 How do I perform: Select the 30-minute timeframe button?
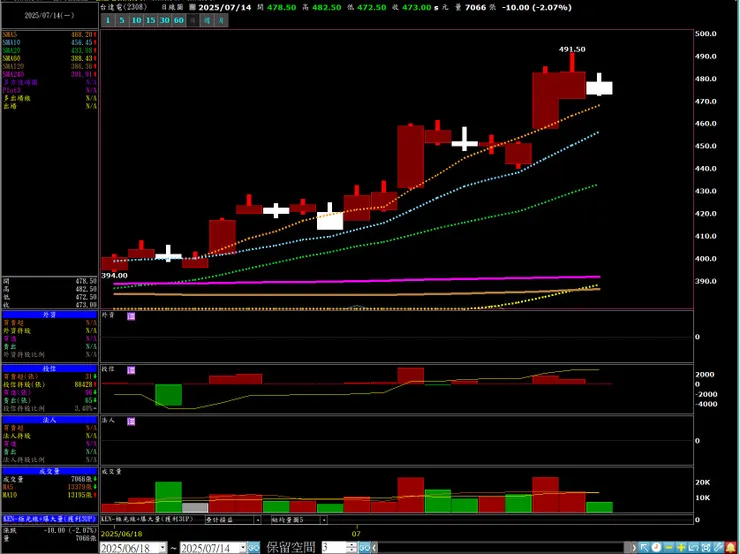tap(165, 20)
